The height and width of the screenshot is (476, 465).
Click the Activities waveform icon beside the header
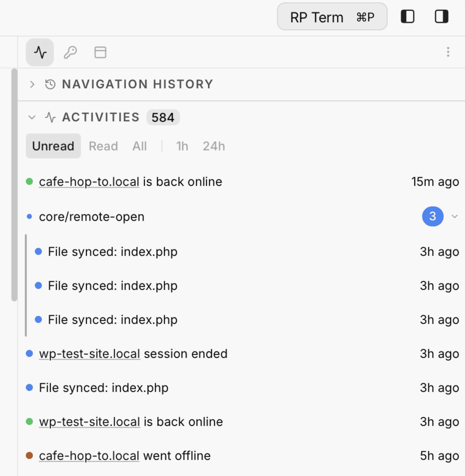click(50, 117)
